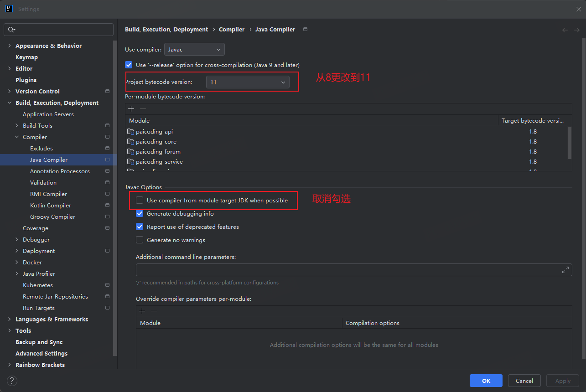Open the Annotation Processors settings page
The image size is (586, 392).
[x=59, y=171]
